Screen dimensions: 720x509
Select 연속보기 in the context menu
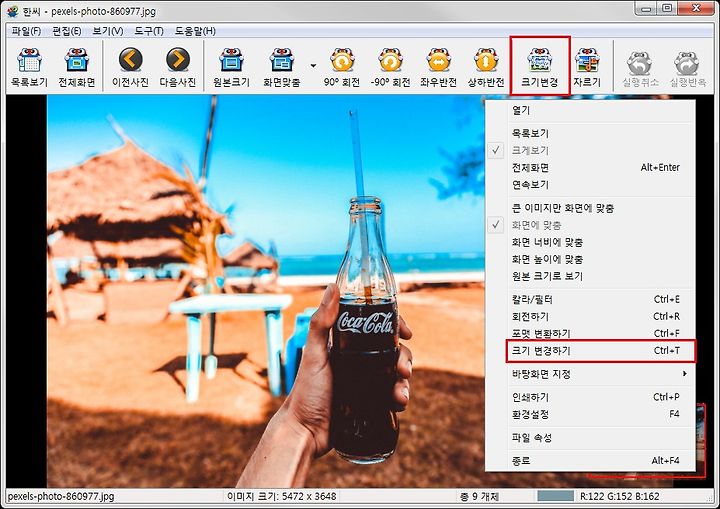(x=590, y=185)
